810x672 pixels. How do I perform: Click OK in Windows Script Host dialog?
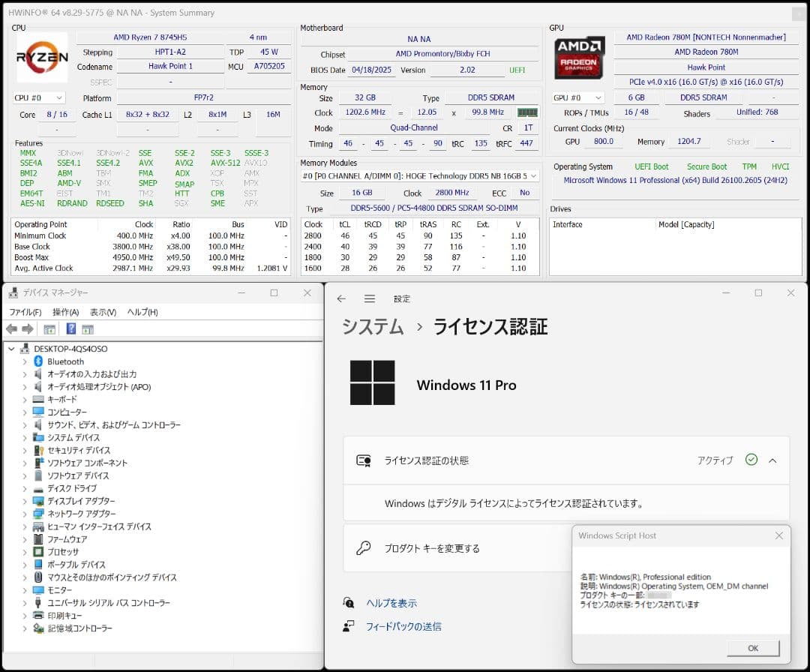click(x=753, y=648)
